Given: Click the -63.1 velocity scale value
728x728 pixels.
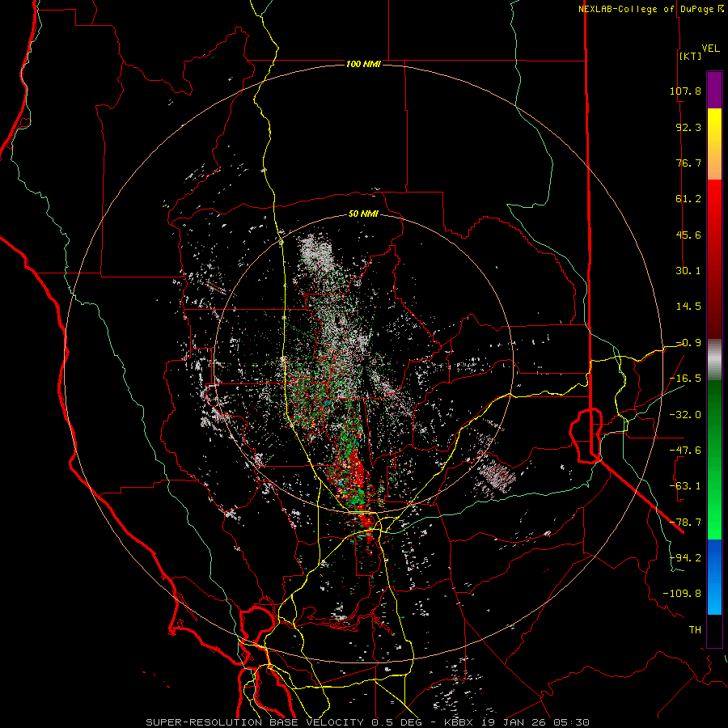Looking at the screenshot, I should (x=685, y=486).
